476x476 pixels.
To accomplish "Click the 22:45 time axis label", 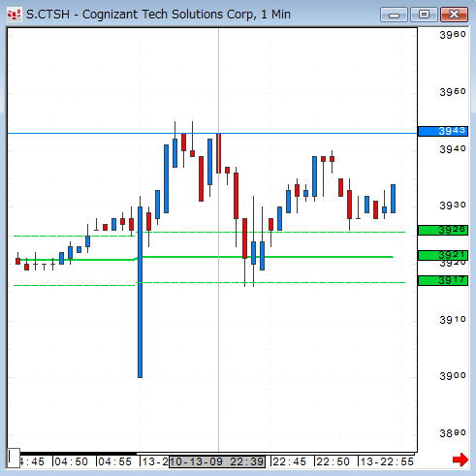I will pos(289,461).
